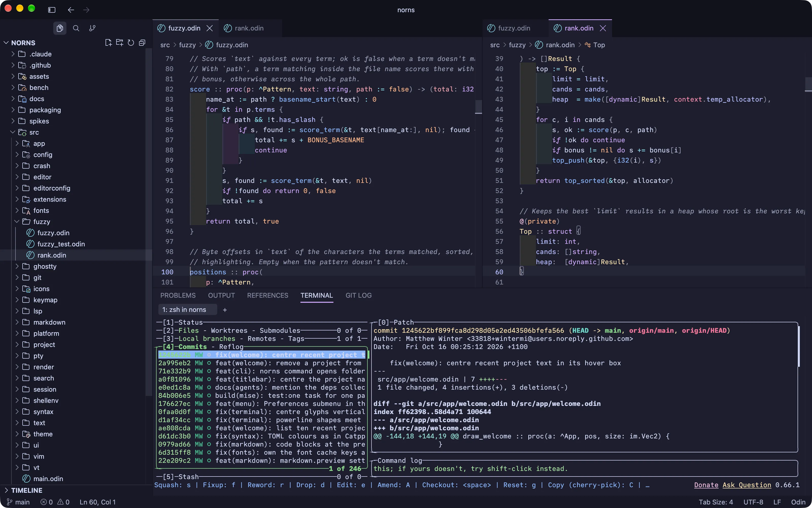Open main.odin in the file tree

click(x=48, y=479)
